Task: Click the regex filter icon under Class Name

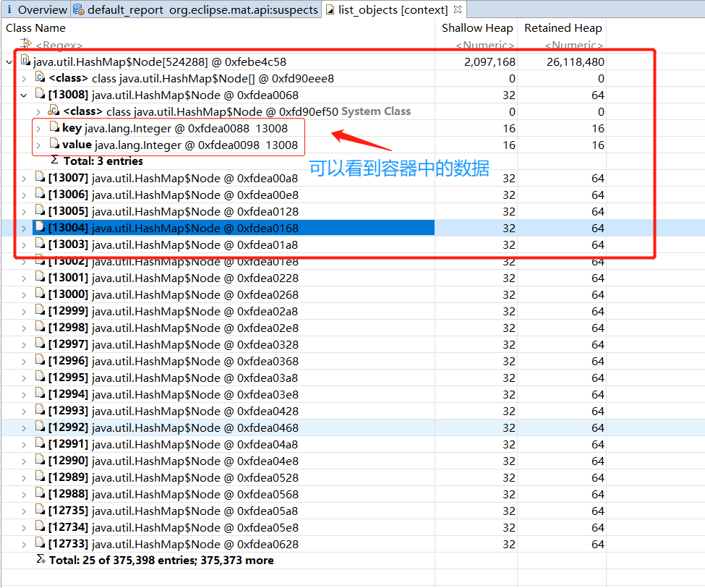Action: click(27, 45)
